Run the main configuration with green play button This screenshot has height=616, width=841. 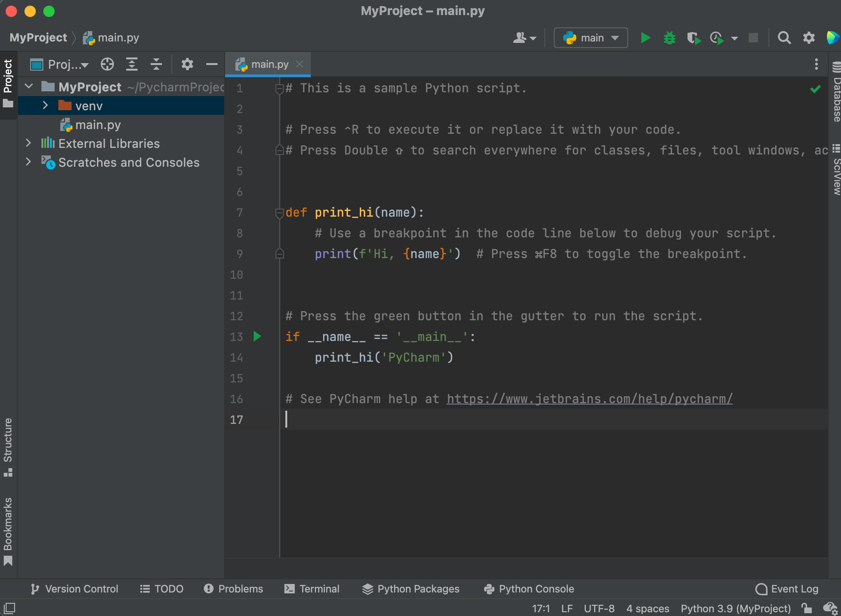coord(646,38)
